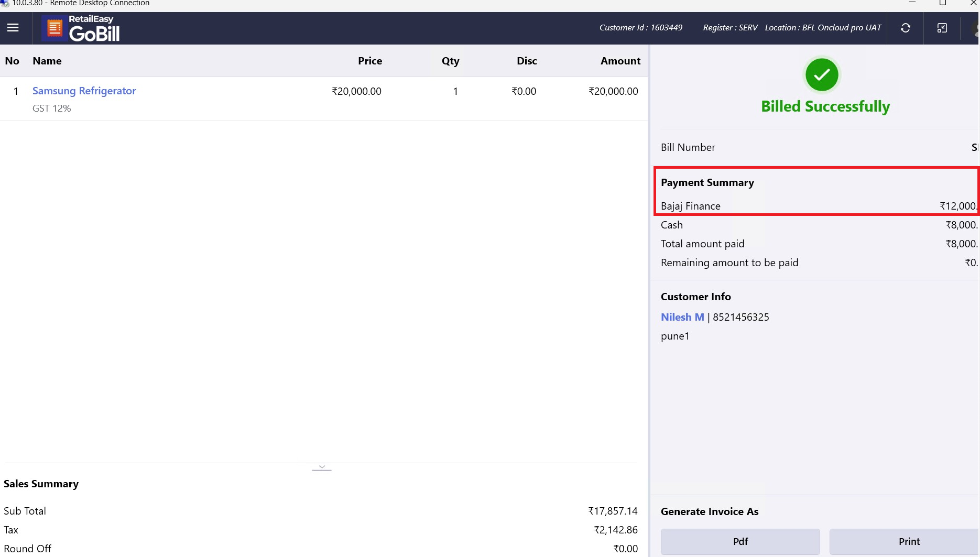Click the Round Off label

pyautogui.click(x=28, y=549)
